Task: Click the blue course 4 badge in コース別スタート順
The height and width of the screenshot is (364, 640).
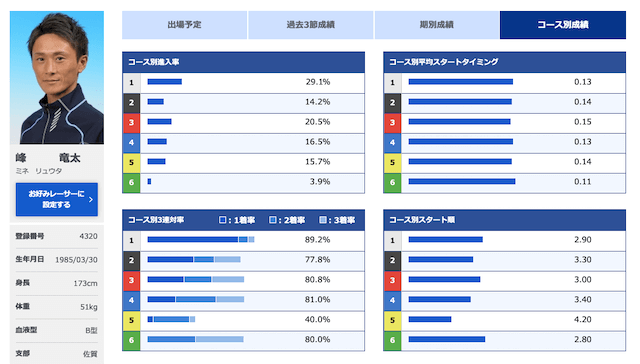Action: tap(392, 300)
